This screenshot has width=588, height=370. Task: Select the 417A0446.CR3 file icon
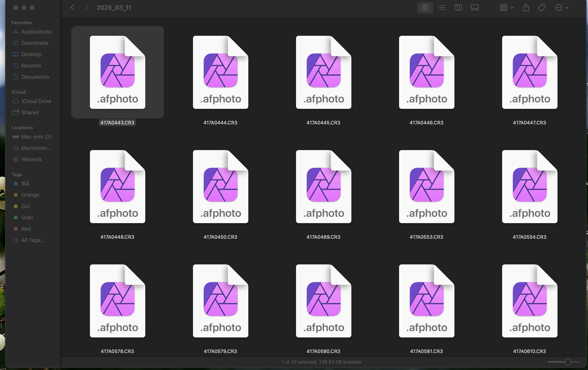[427, 72]
